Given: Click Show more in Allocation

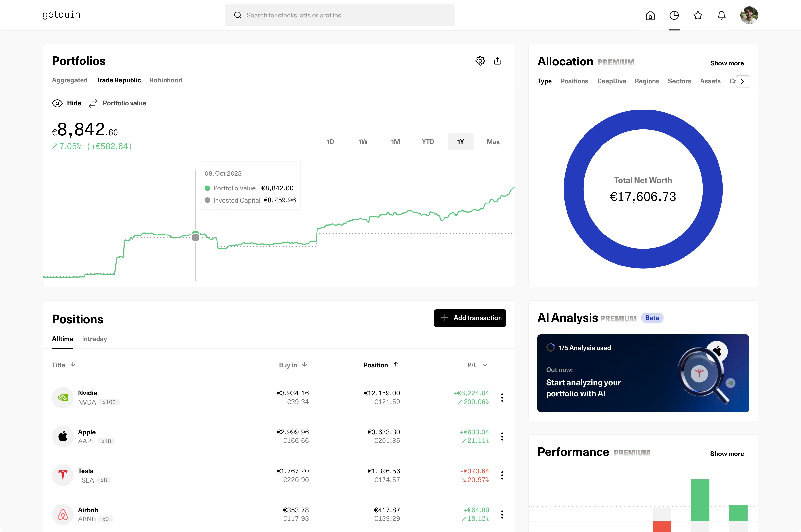Looking at the screenshot, I should (x=726, y=63).
